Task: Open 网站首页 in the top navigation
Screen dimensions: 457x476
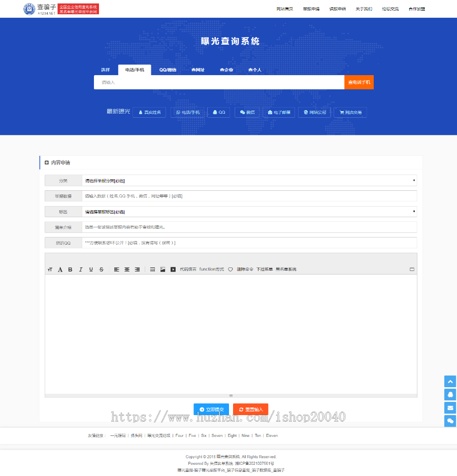Action: (285, 9)
